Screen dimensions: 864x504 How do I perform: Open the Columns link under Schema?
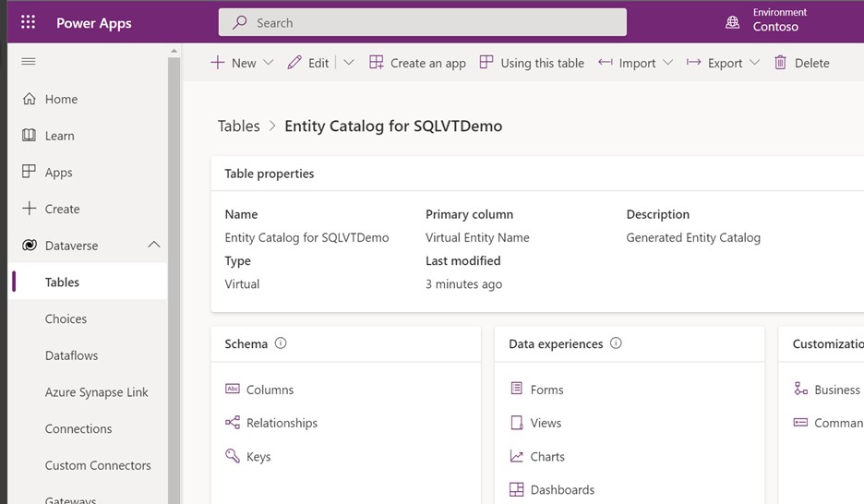pos(270,390)
